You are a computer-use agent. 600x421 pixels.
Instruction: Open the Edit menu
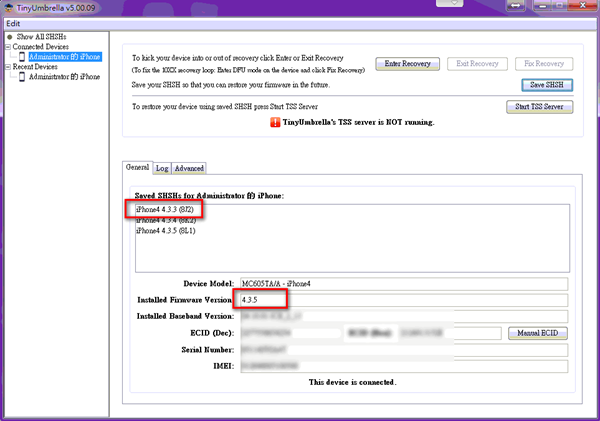[13, 23]
